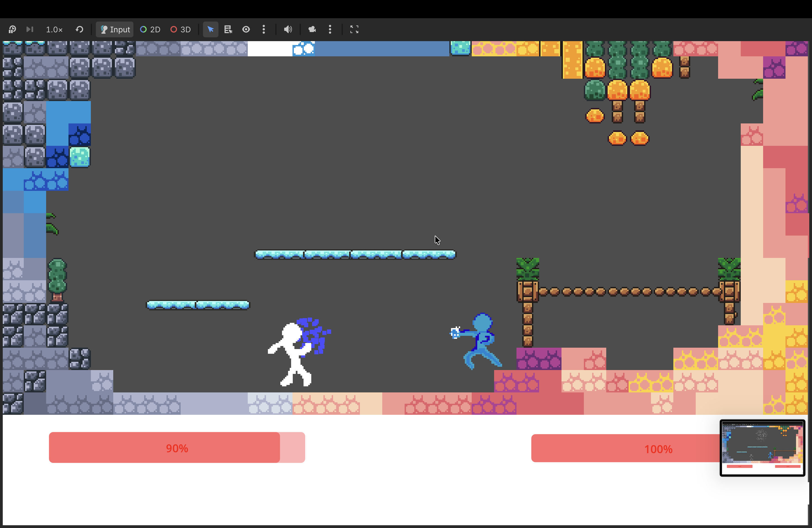Screen dimensions: 812x528
Task: Open camera options three-dot menu
Action: point(330,30)
